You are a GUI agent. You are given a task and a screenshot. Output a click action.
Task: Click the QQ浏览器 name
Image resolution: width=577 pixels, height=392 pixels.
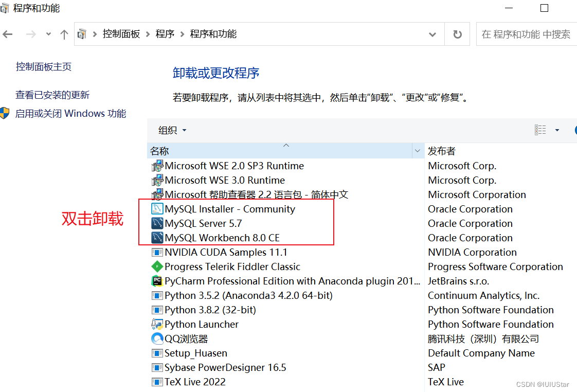coord(186,338)
